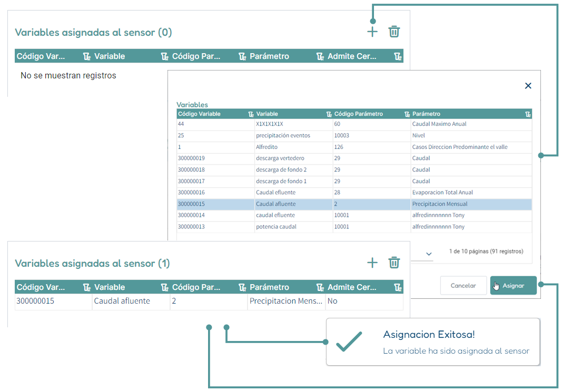Sort by Parámetro header in Variables dialog
Image resolution: width=562 pixels, height=392 pixels.
point(426,114)
